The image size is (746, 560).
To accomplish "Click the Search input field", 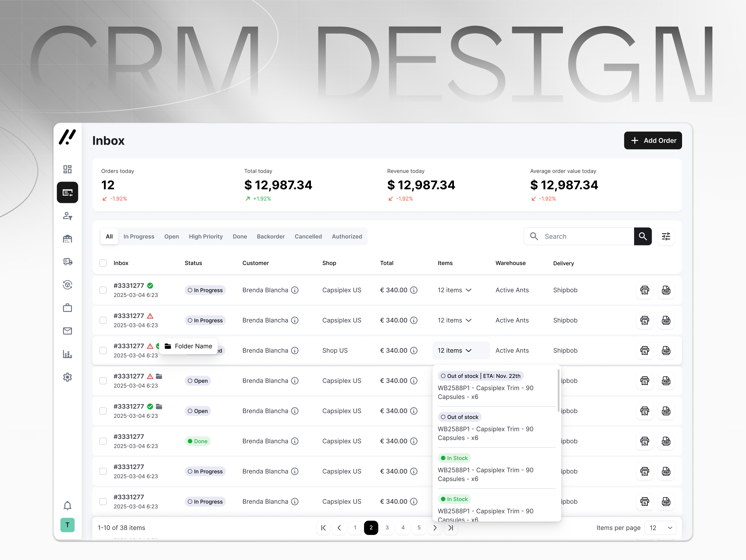I will coord(579,236).
